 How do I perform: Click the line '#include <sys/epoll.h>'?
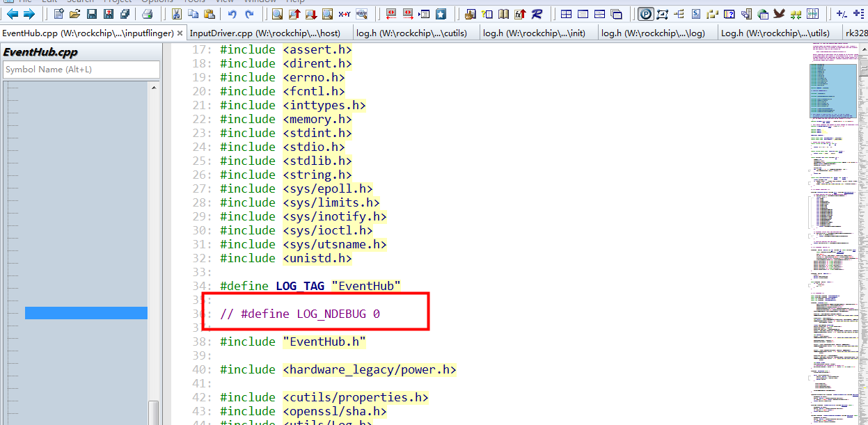click(x=296, y=189)
